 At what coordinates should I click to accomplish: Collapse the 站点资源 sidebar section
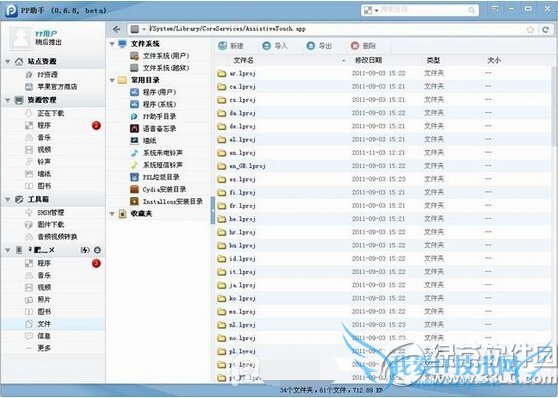(x=7, y=62)
